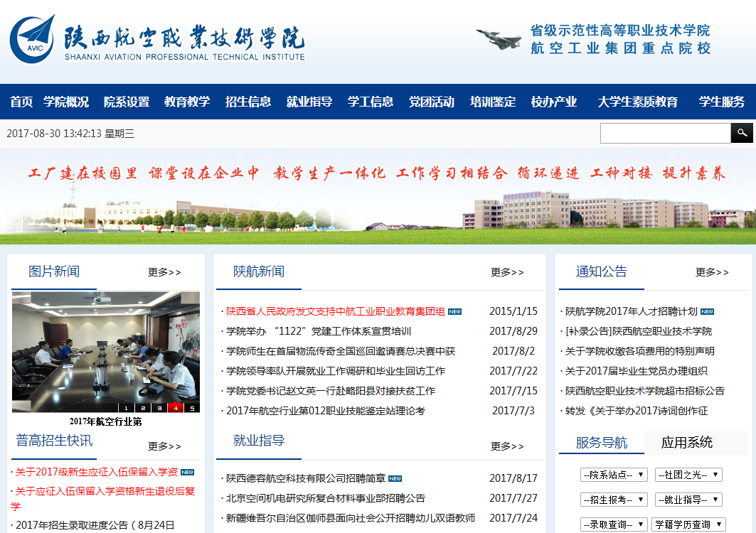Open the 录取查询 dropdown
This screenshot has width=756, height=533.
pyautogui.click(x=614, y=524)
